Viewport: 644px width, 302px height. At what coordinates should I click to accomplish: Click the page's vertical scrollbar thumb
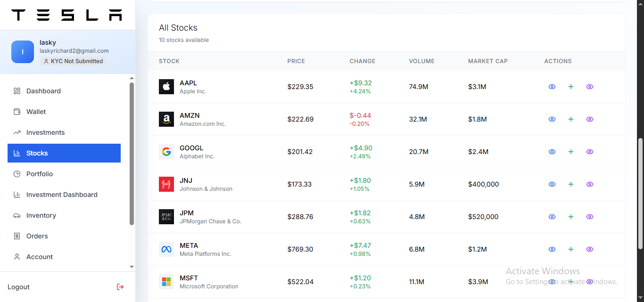tap(640, 194)
